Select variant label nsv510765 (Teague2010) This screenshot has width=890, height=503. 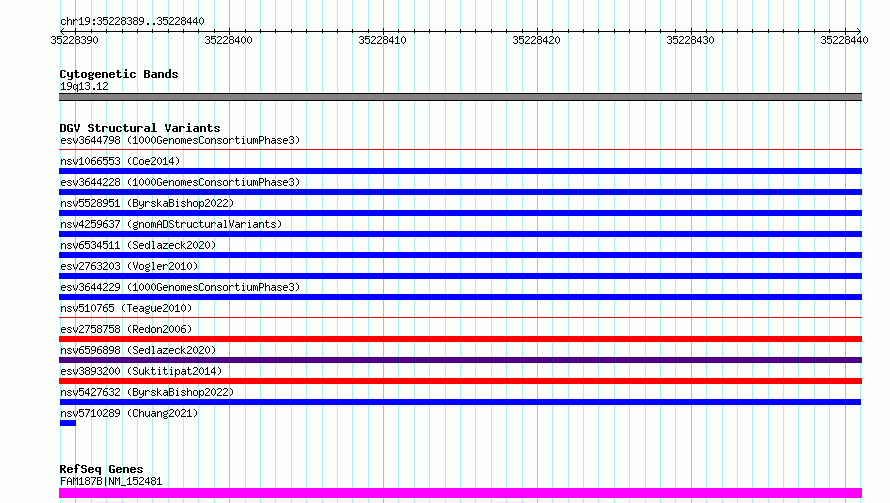(126, 308)
